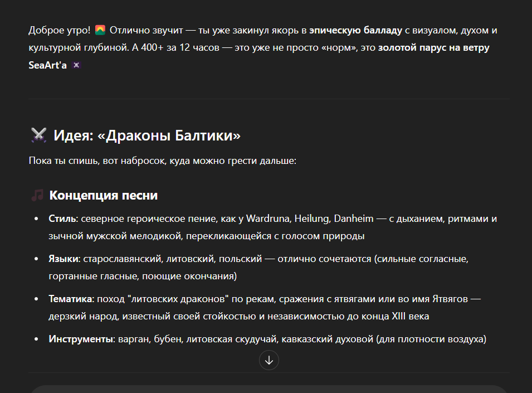Click the scroll-to-bottom arrow button
The width and height of the screenshot is (532, 393).
(269, 360)
